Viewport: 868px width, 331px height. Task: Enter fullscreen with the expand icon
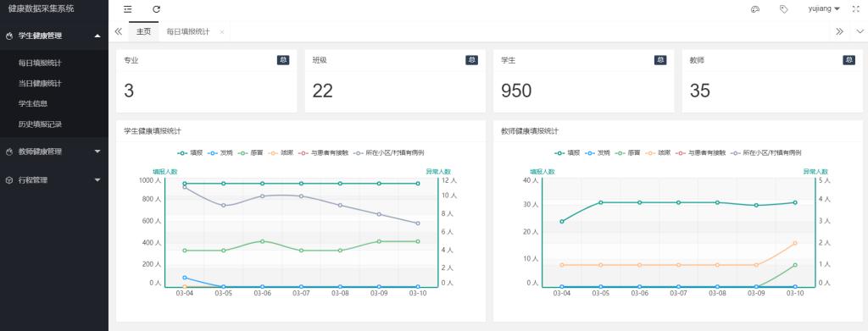pos(856,9)
